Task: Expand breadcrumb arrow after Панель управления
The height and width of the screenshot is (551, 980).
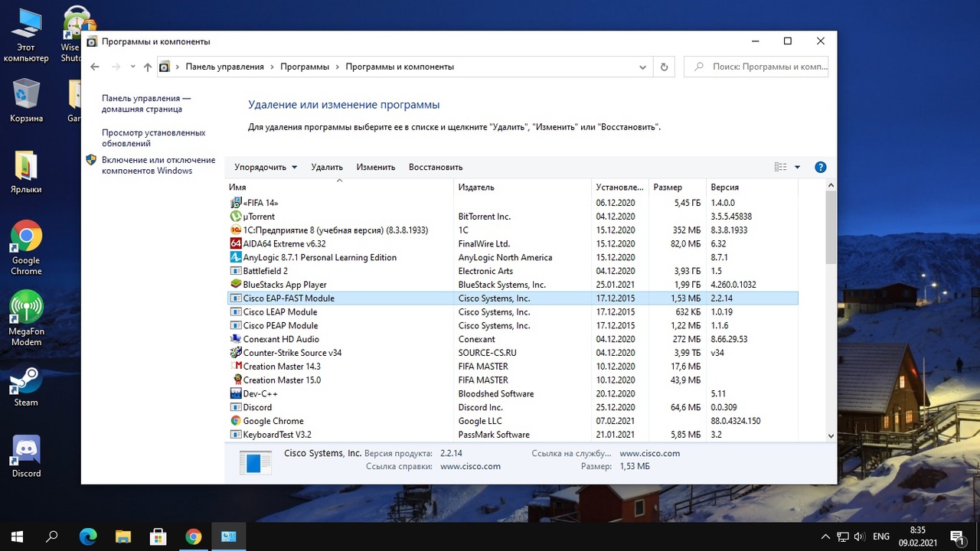Action: (x=273, y=67)
